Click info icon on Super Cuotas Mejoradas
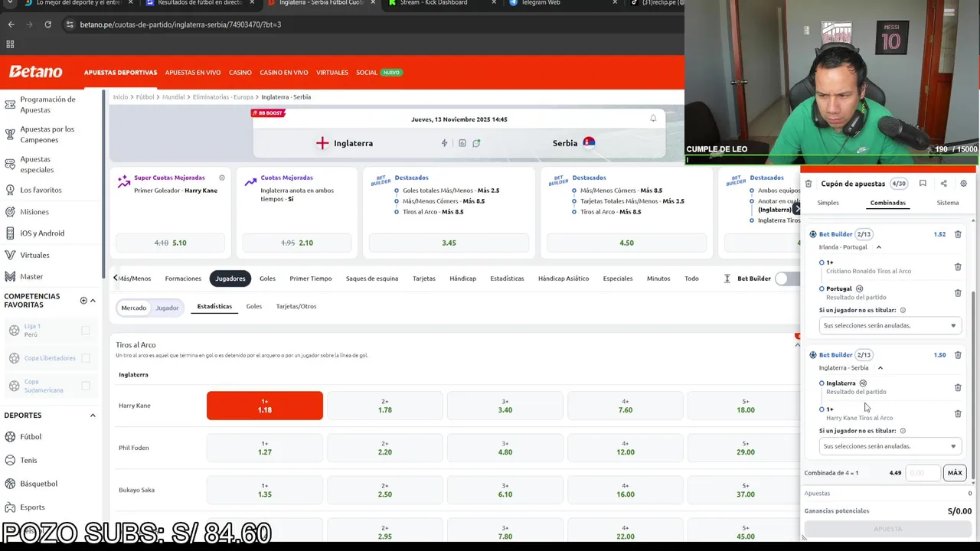The image size is (980, 551). coord(222,178)
